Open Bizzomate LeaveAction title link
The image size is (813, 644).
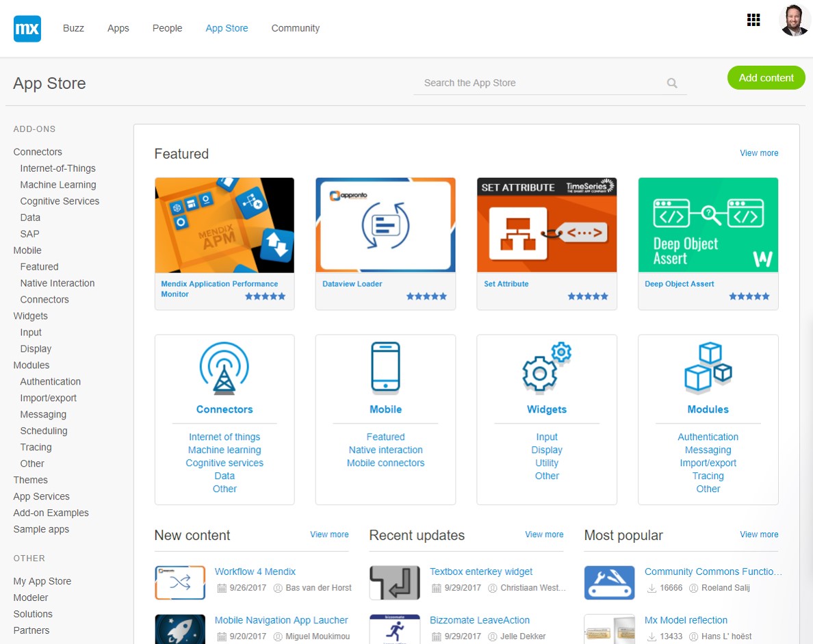pos(480,620)
